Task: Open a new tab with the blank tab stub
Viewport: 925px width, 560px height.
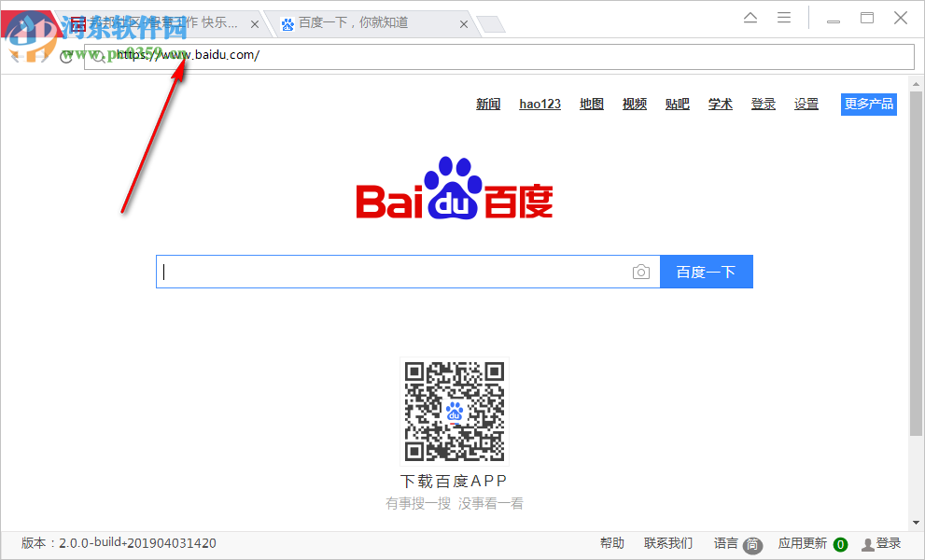Action: 490,24
